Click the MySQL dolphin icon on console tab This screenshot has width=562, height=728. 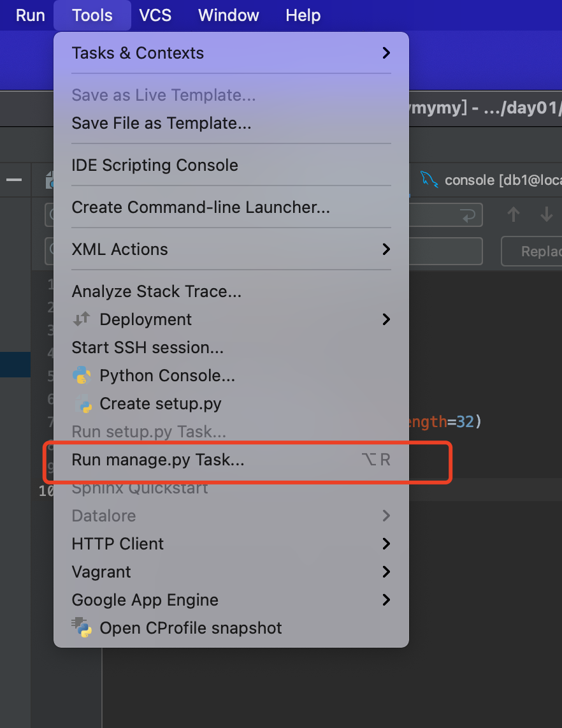429,180
